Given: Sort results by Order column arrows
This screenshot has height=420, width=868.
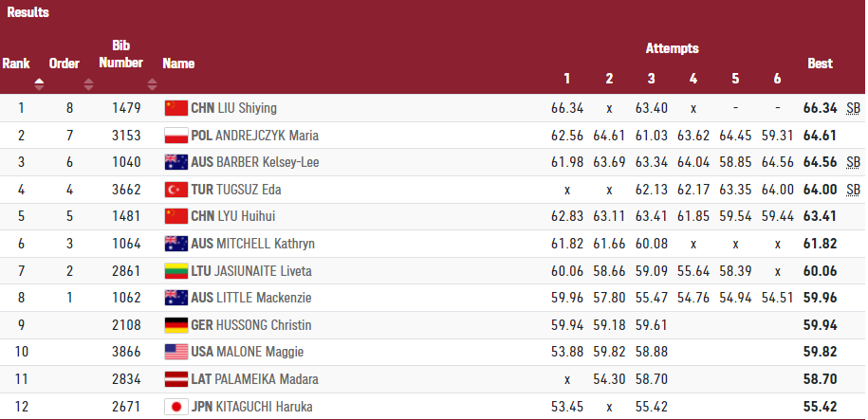Looking at the screenshot, I should (88, 83).
